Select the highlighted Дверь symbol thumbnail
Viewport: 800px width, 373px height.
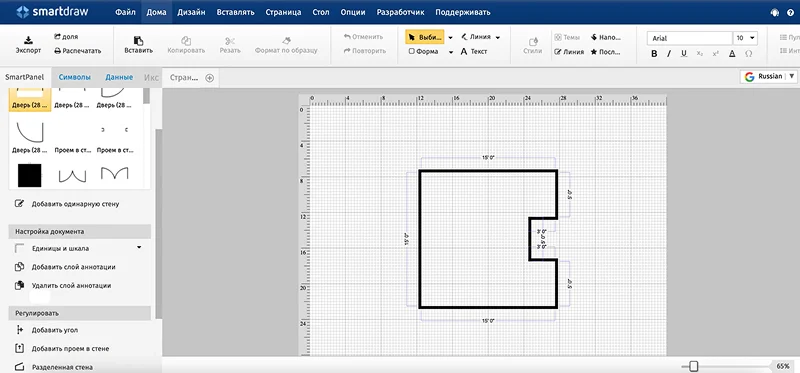pyautogui.click(x=30, y=99)
